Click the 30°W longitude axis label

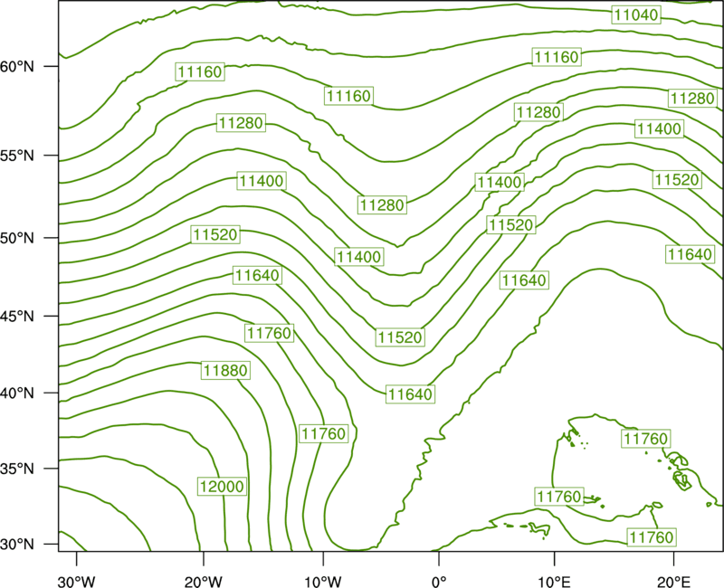click(x=77, y=582)
